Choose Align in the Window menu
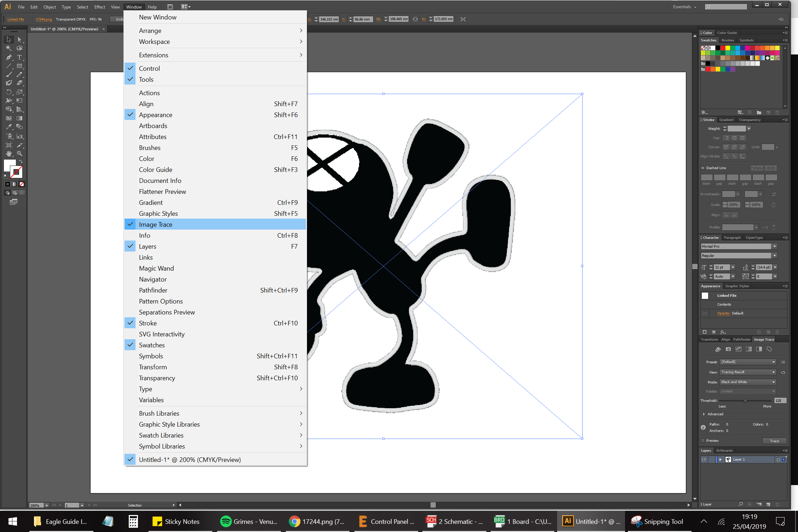This screenshot has width=798, height=532. (215, 104)
